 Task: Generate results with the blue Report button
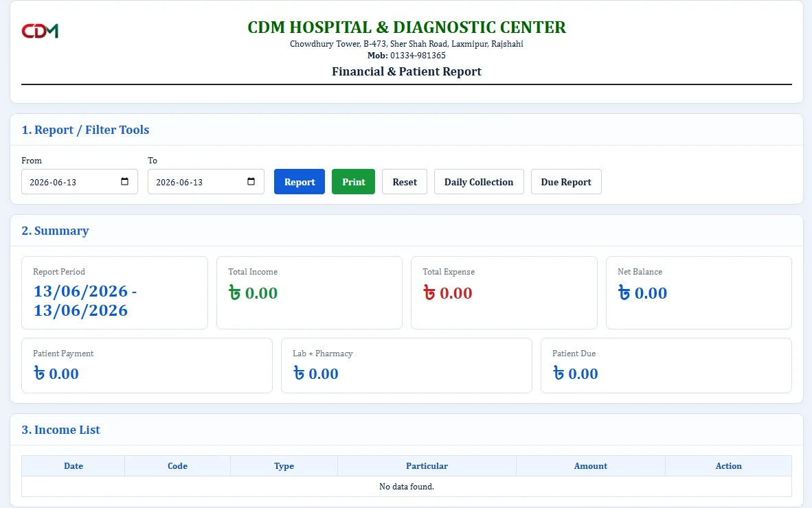[300, 182]
